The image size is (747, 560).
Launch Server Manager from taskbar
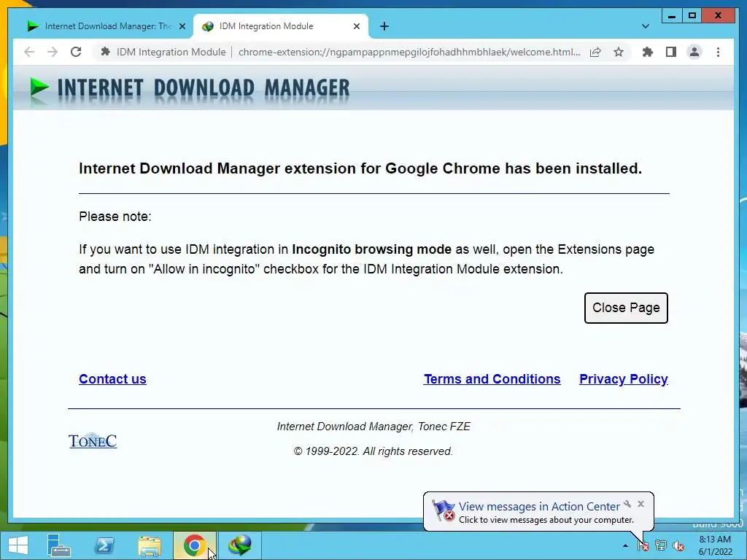[58, 545]
